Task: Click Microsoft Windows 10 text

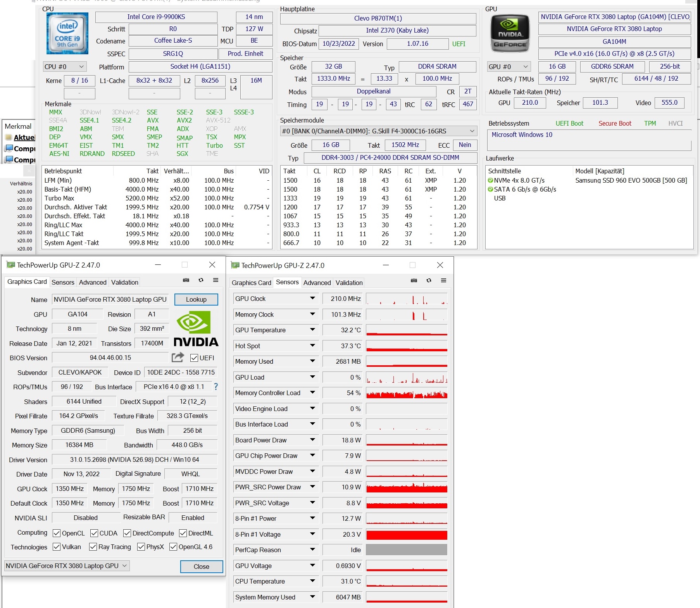Action: [x=522, y=135]
